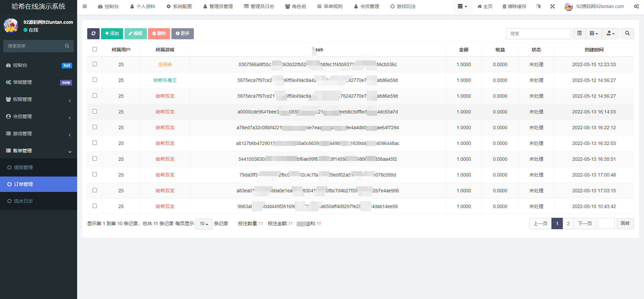This screenshot has height=299, width=644.
Task: Tick the checkbox for the 哈希牛魔王 row
Action: [x=95, y=80]
